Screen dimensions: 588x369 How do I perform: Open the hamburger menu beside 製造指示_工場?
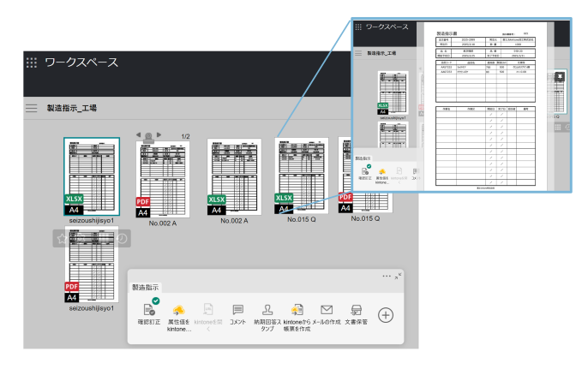coord(32,109)
